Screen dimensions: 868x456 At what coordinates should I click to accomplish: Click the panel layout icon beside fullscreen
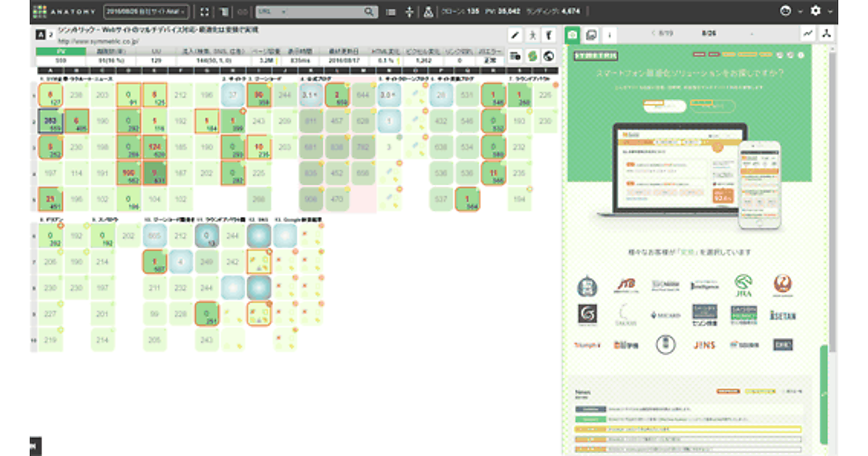point(224,12)
